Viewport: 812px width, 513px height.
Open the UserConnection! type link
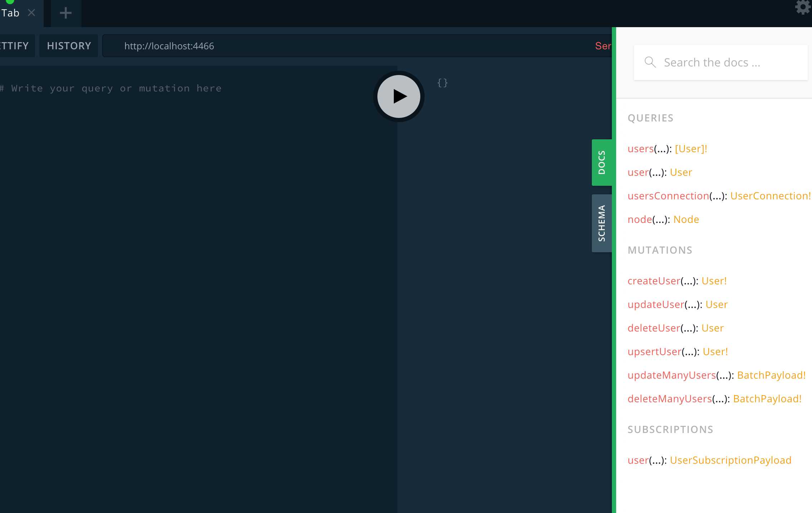(x=770, y=196)
